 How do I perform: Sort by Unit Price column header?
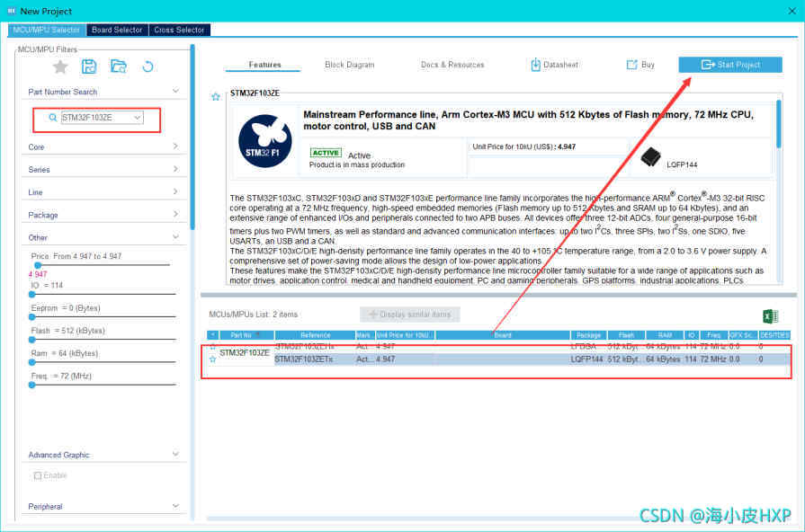tap(405, 335)
